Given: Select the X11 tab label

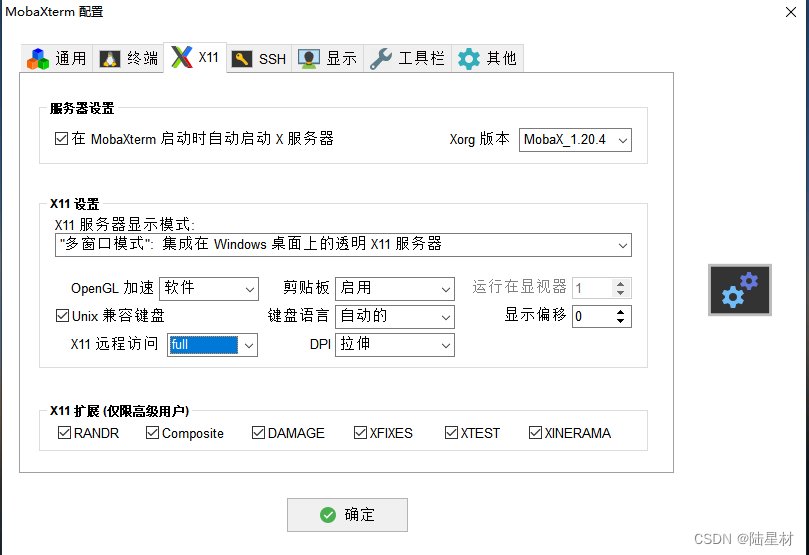Looking at the screenshot, I should pyautogui.click(x=208, y=57).
